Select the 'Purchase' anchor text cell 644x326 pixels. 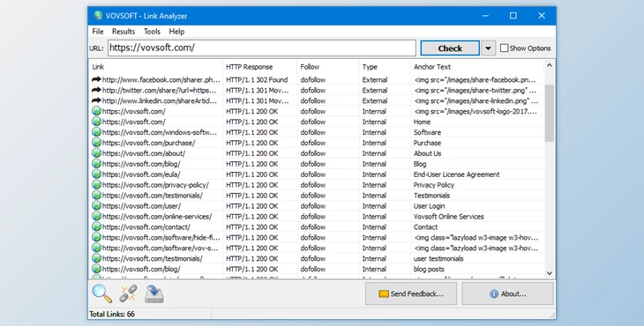[427, 143]
